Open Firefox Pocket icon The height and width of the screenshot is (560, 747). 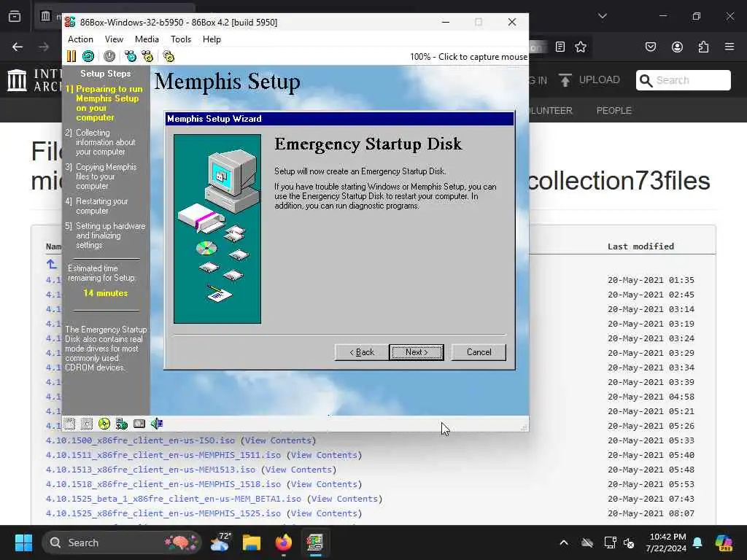click(x=651, y=47)
